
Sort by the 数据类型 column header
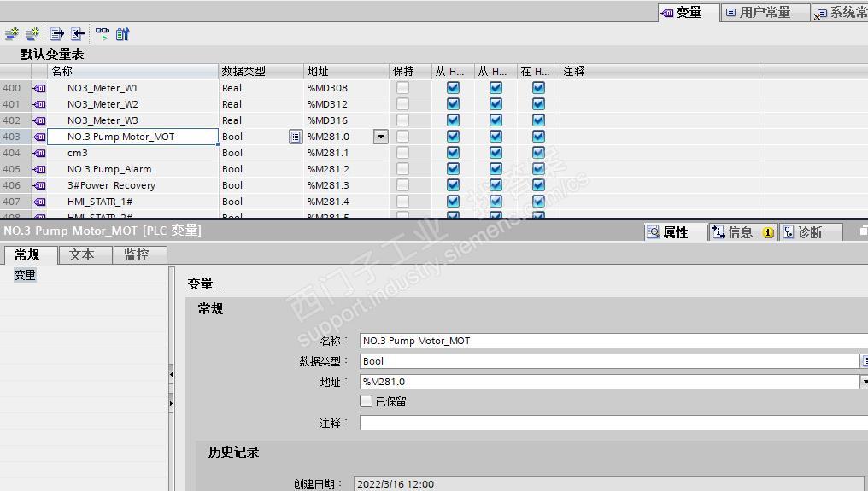pyautogui.click(x=261, y=72)
